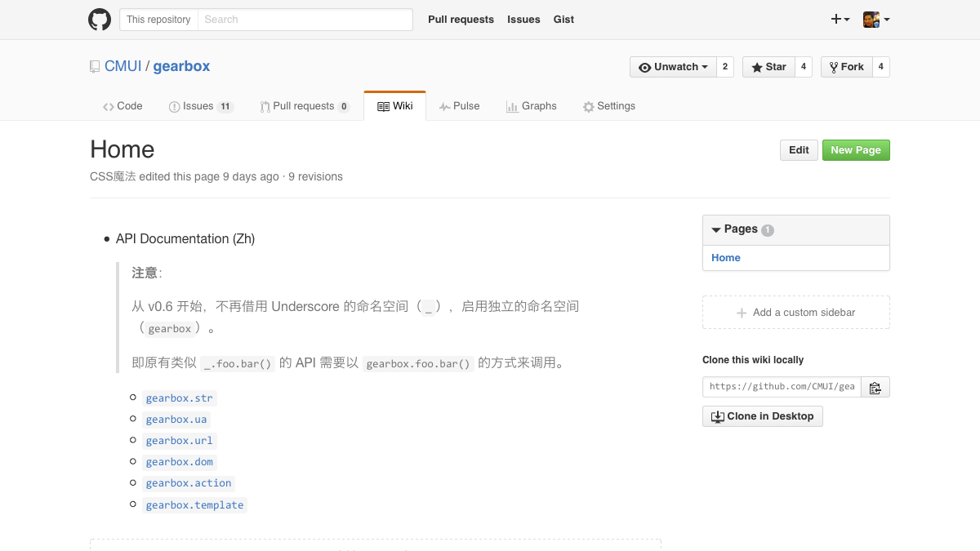Open the Pulse tab
The width and height of the screenshot is (980, 551).
point(459,106)
